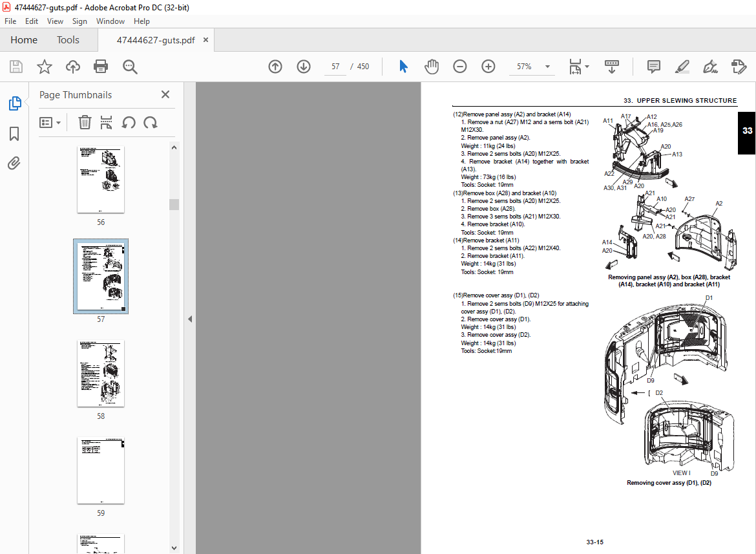Screen dimensions: 756x554
Task: Zoom in with the plus button
Action: pos(488,67)
